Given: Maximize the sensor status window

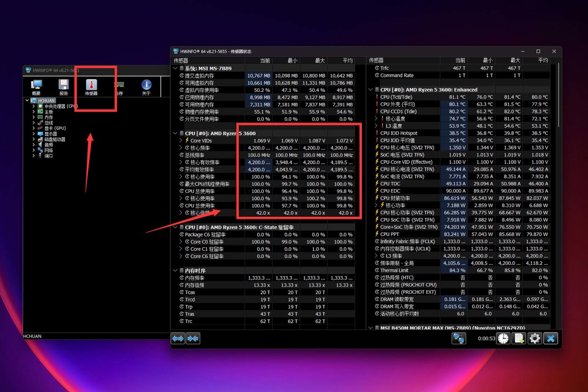Looking at the screenshot, I should [x=538, y=51].
